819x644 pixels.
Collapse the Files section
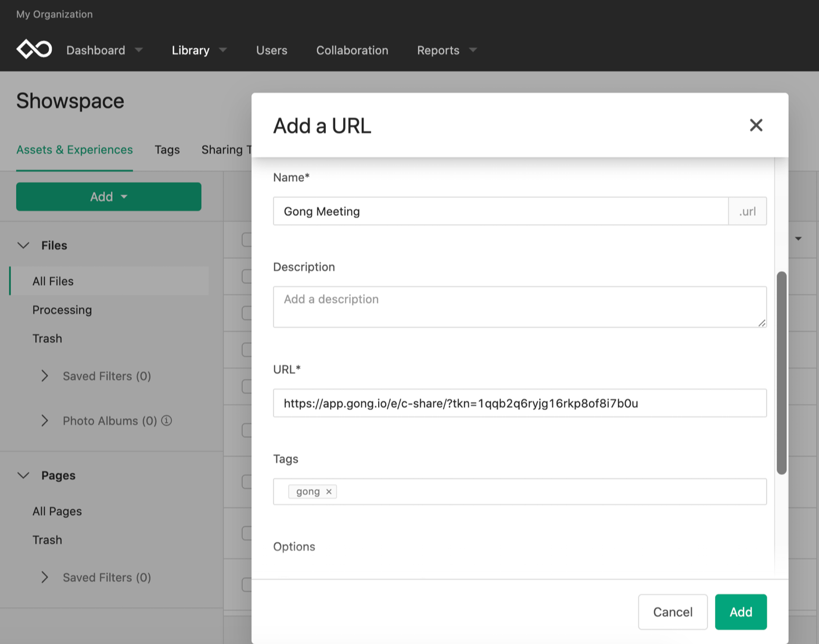click(x=23, y=245)
